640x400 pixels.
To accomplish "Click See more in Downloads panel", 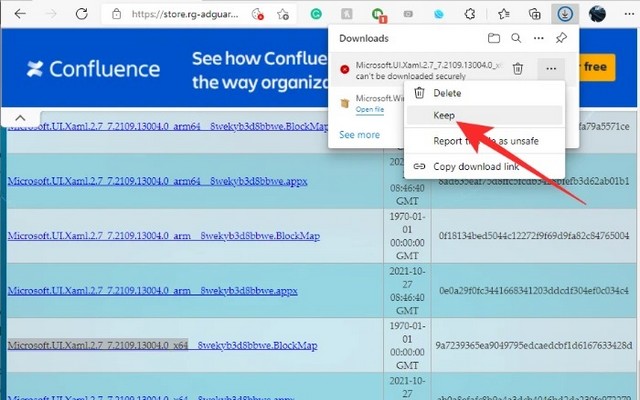I will pos(360,135).
